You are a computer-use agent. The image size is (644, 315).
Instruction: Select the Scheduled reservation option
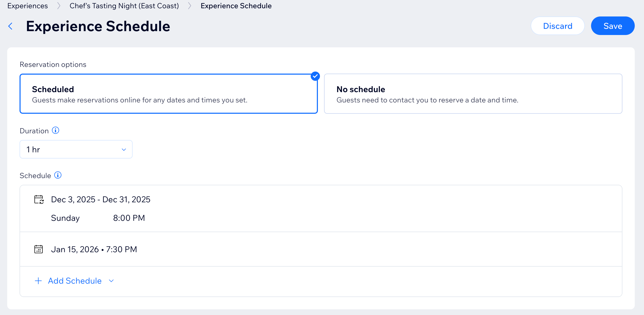coord(169,94)
